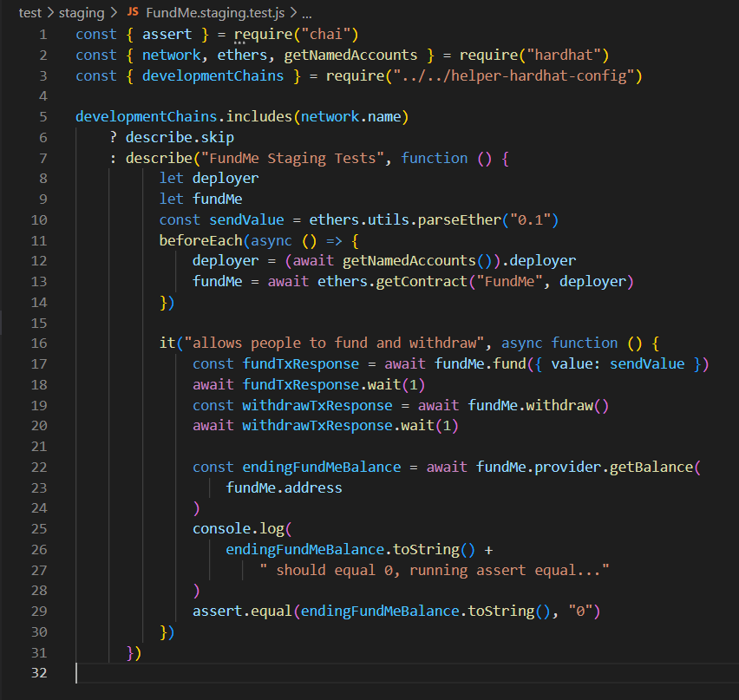Click 'ethers' in line 2 destructuring

tap(242, 56)
